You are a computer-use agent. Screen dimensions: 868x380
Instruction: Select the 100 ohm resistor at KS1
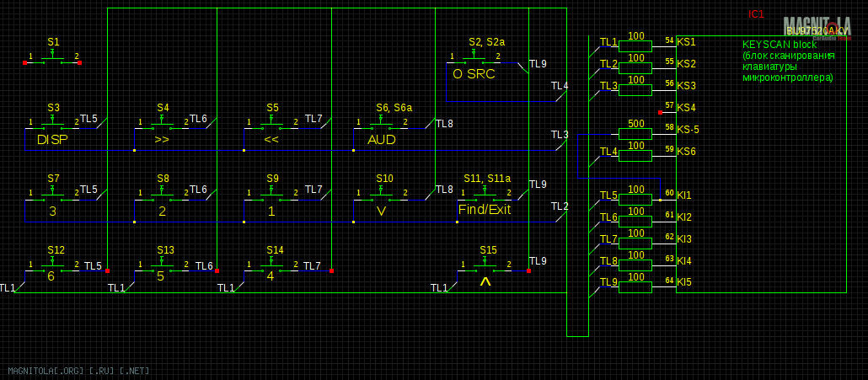click(635, 46)
